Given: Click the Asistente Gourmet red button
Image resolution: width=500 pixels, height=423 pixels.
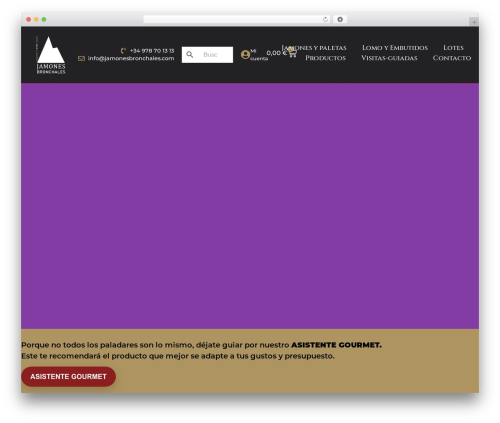Looking at the screenshot, I should [68, 376].
